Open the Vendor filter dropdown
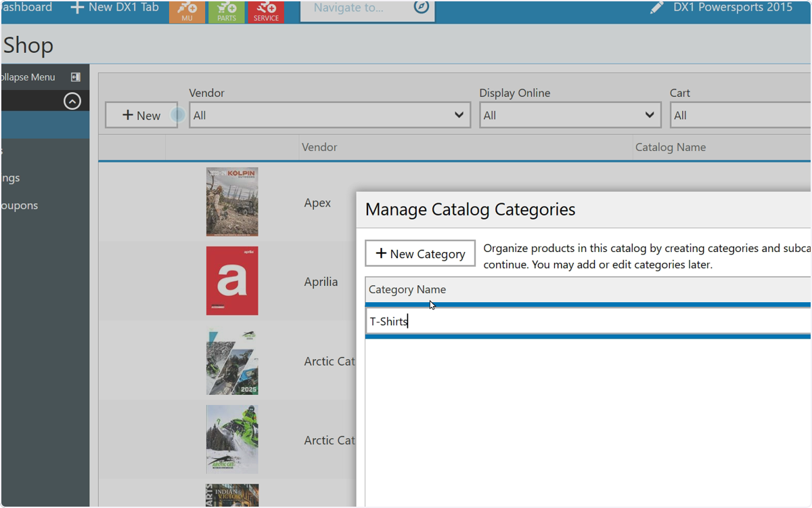The image size is (812, 508). pyautogui.click(x=330, y=115)
